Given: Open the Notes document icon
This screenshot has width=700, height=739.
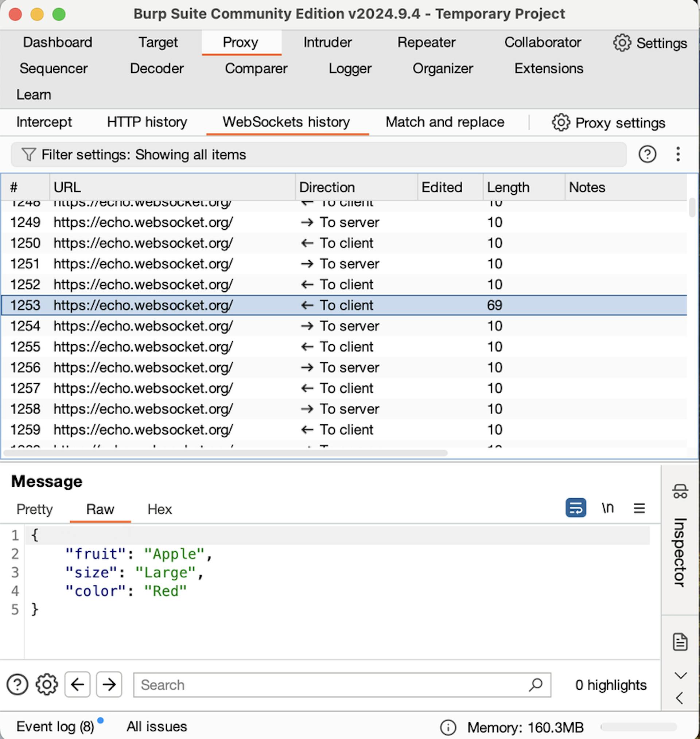Looking at the screenshot, I should [x=680, y=642].
